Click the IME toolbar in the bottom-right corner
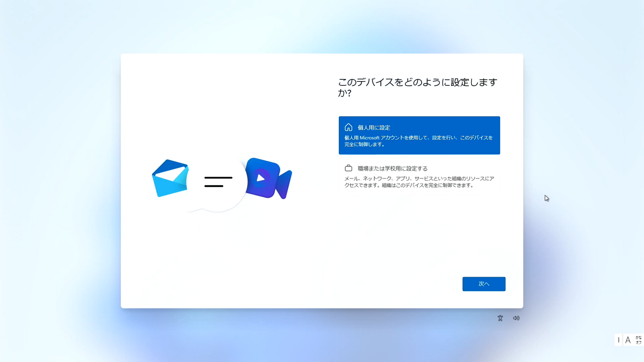This screenshot has width=644, height=362. [x=628, y=340]
